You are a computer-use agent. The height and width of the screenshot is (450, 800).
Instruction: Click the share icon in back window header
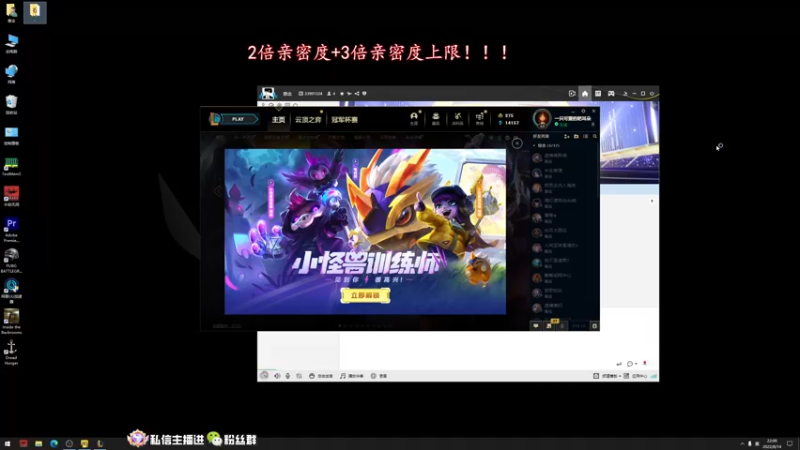[x=357, y=93]
